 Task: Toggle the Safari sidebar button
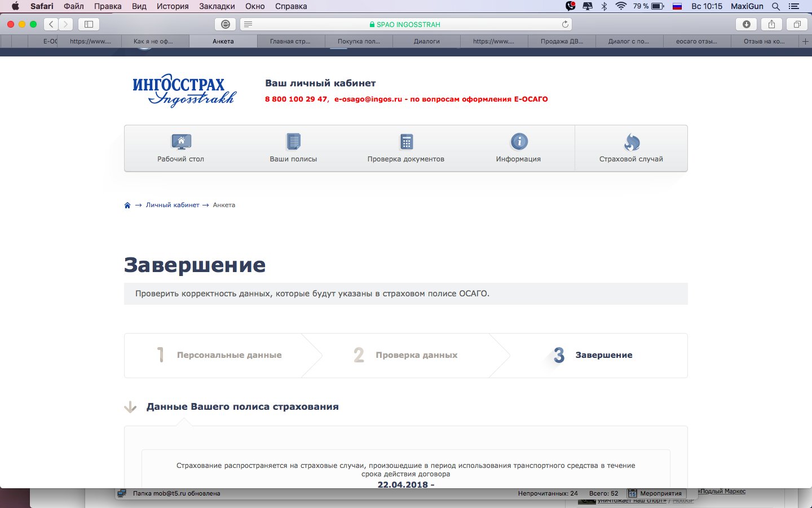89,24
